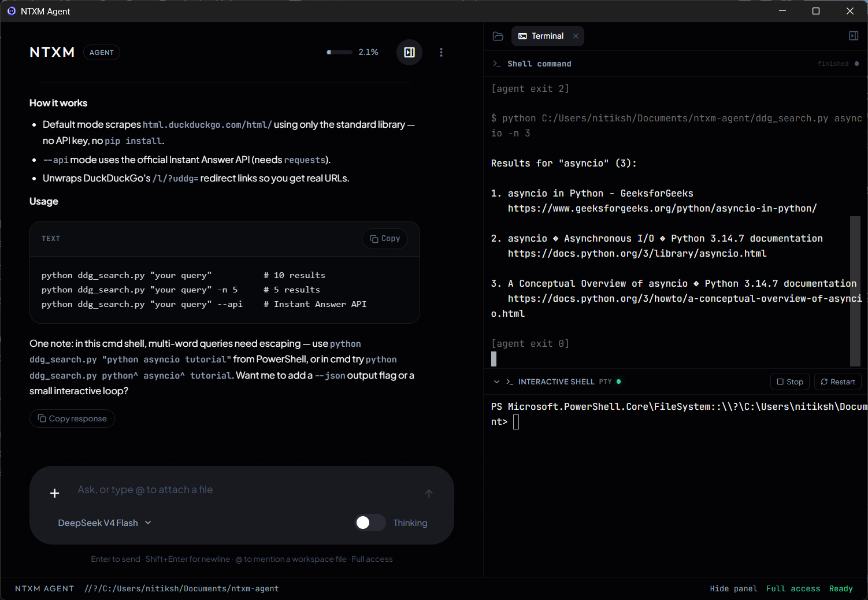This screenshot has width=868, height=600.
Task: Toggle the Thinking switch
Action: (370, 523)
